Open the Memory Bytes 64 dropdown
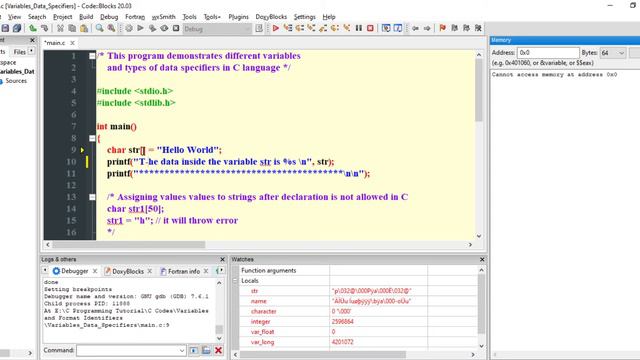 click(x=612, y=53)
